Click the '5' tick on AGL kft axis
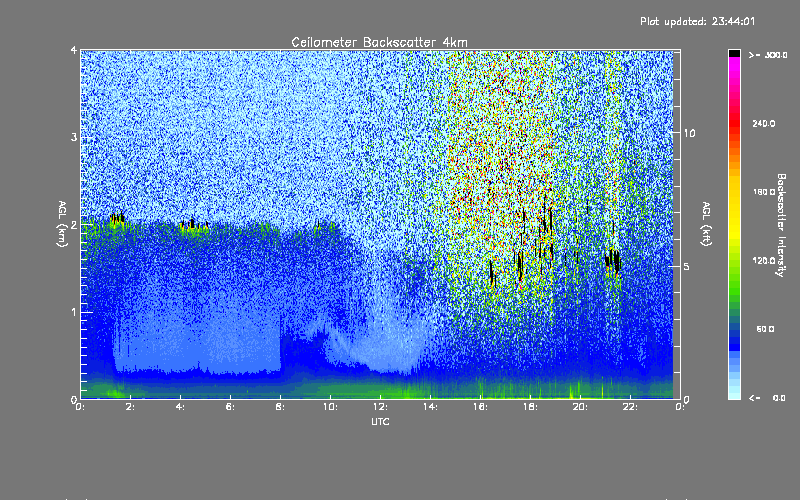This screenshot has width=800, height=500. pos(687,266)
